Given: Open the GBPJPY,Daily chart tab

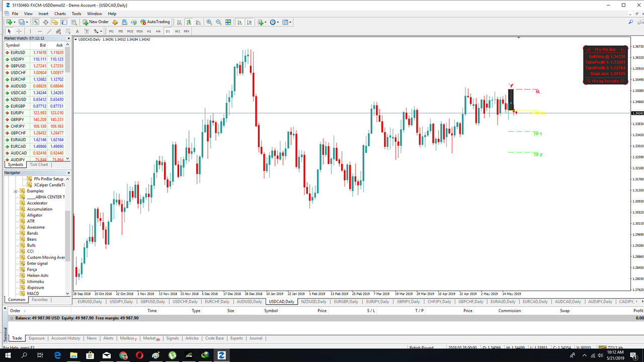Looking at the screenshot, I should point(408,302).
